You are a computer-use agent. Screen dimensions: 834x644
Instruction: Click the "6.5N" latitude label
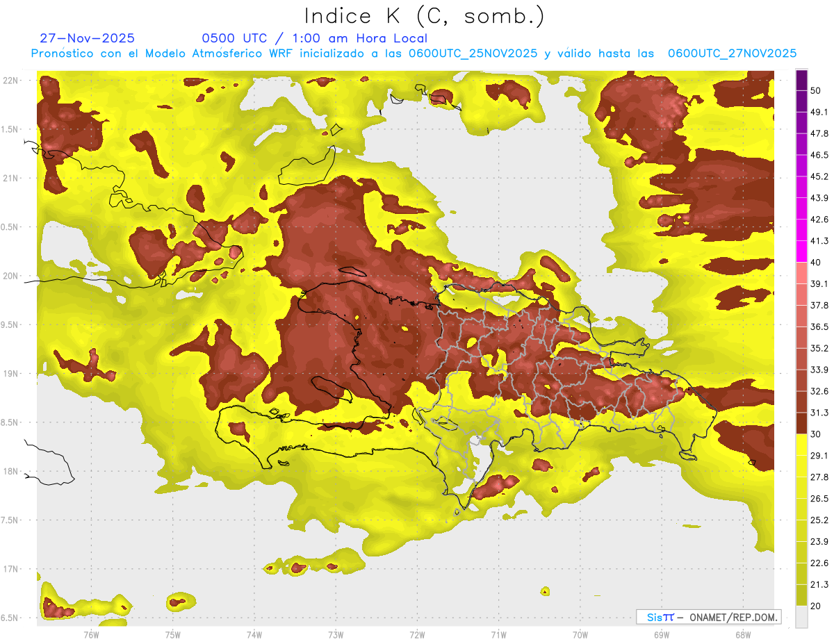click(10, 618)
